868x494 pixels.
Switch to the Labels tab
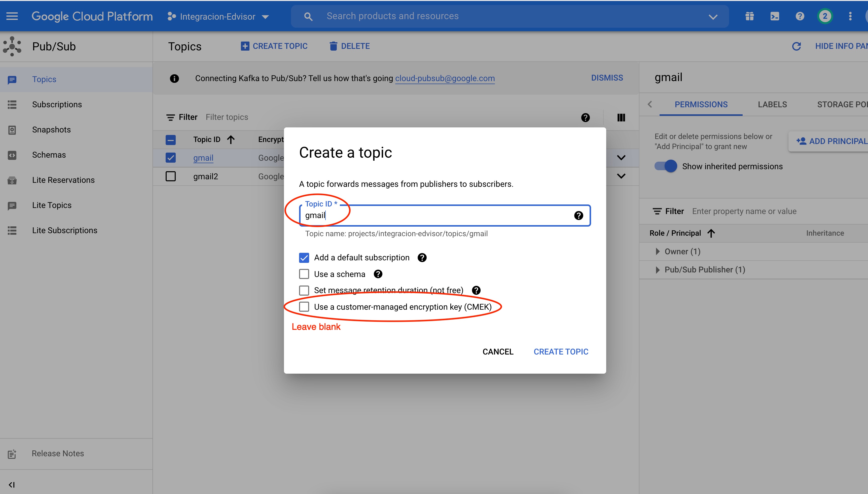click(x=772, y=104)
